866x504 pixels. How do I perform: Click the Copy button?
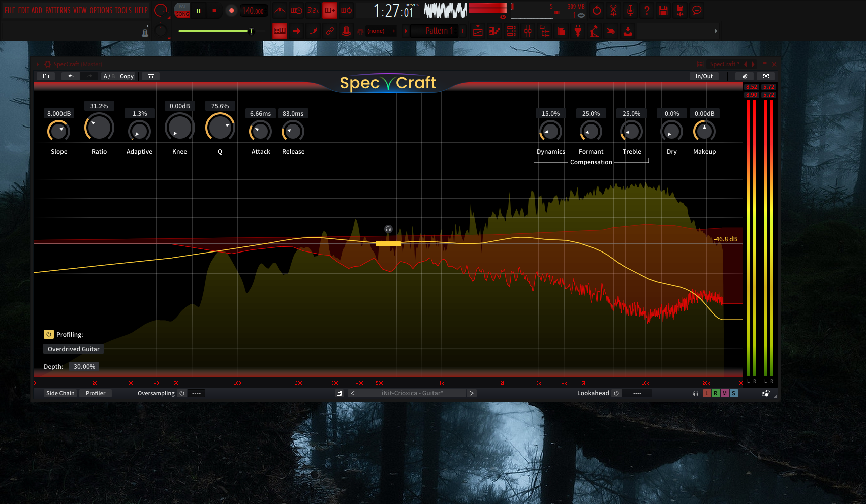coord(127,76)
